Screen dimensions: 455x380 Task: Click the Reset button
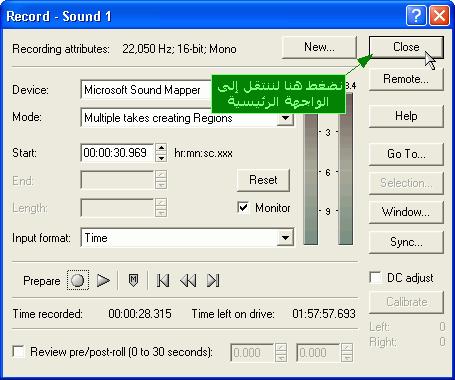[263, 180]
